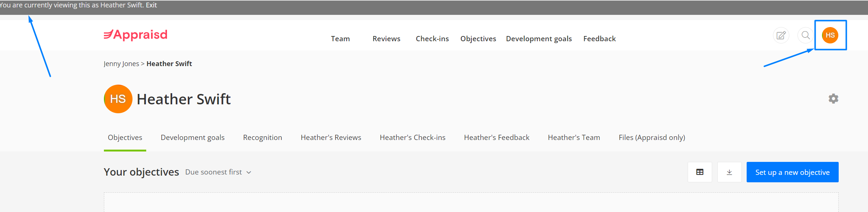Switch to Development goals profile tab

[193, 137]
